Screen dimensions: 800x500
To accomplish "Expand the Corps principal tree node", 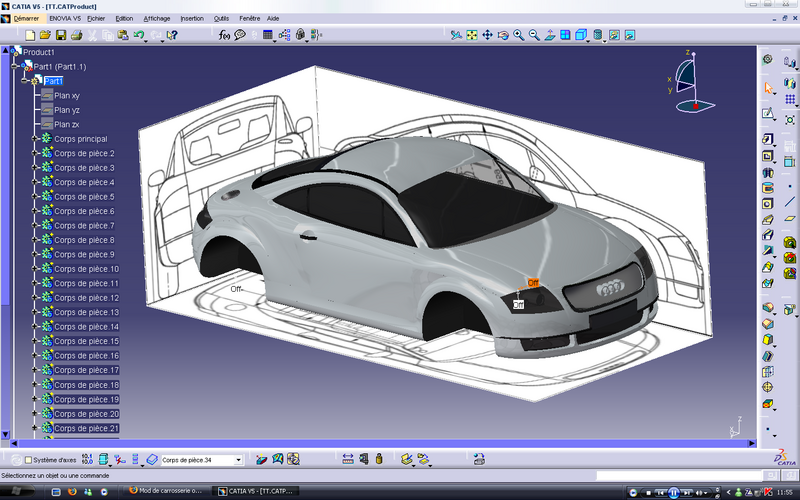I will (34, 139).
